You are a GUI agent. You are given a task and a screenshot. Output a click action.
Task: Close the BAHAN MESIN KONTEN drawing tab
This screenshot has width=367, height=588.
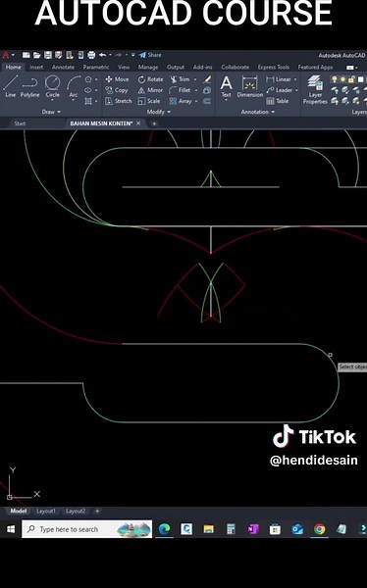pos(138,123)
